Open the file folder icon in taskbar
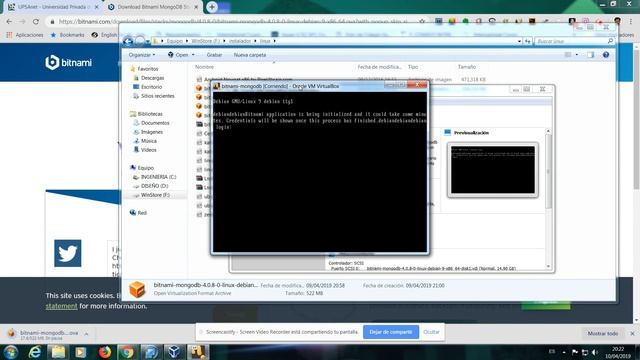The width and height of the screenshot is (640, 360). [58, 352]
